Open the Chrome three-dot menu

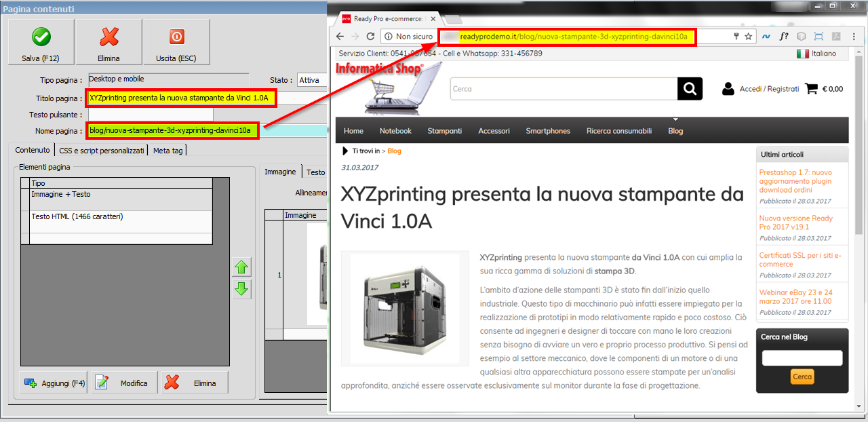(x=854, y=36)
